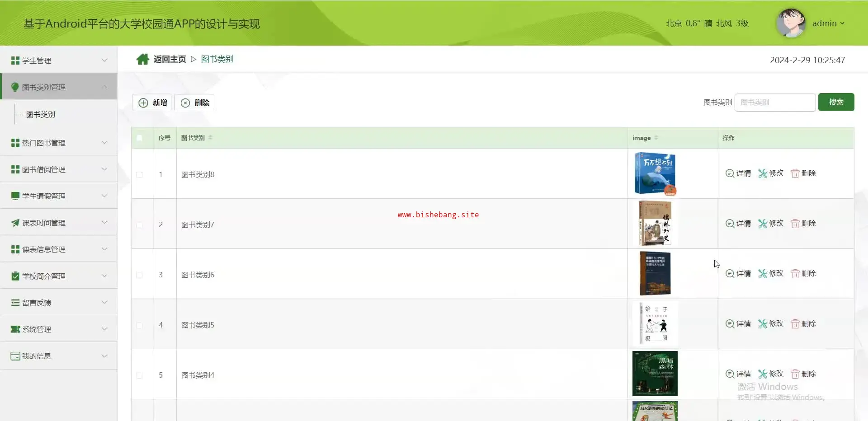Click the plus icon on 新增
868x421 pixels.
(x=143, y=103)
